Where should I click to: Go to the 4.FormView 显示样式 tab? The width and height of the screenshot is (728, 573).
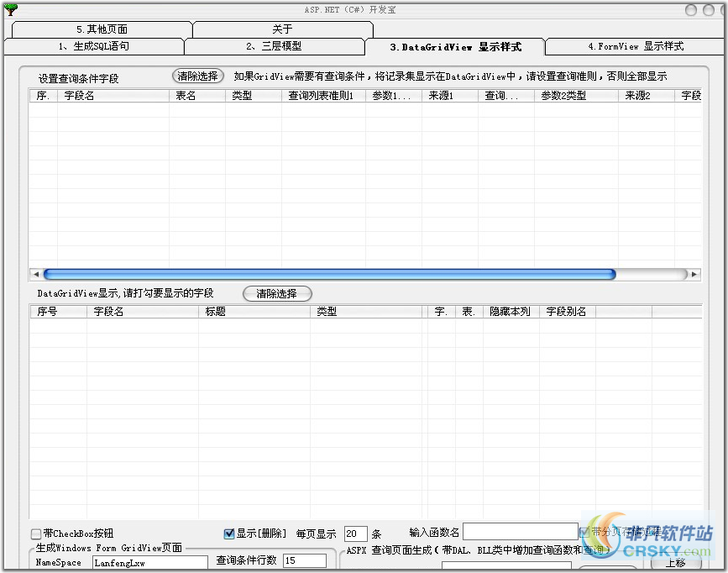(636, 46)
